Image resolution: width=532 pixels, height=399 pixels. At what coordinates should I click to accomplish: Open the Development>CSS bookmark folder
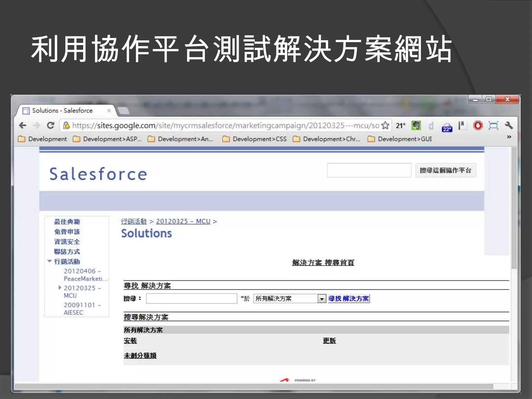pyautogui.click(x=255, y=139)
